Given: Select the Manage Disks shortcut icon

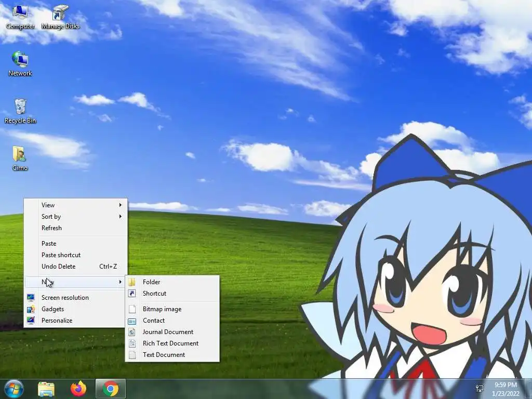Looking at the screenshot, I should click(60, 17).
